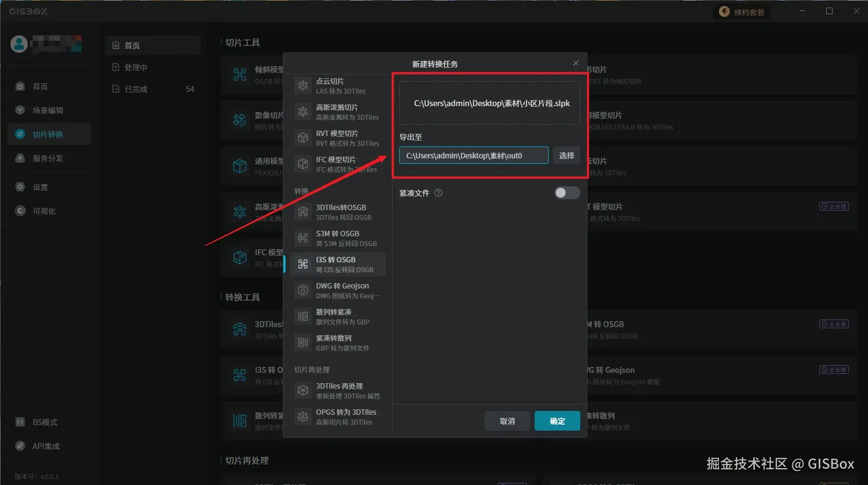Open 场景编辑 sidebar icon

coord(20,110)
